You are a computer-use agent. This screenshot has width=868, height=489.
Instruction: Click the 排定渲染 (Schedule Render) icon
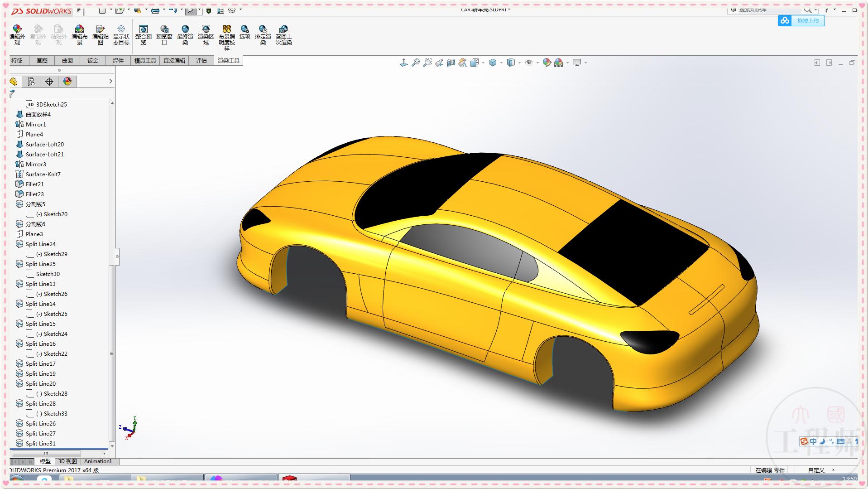pyautogui.click(x=263, y=35)
